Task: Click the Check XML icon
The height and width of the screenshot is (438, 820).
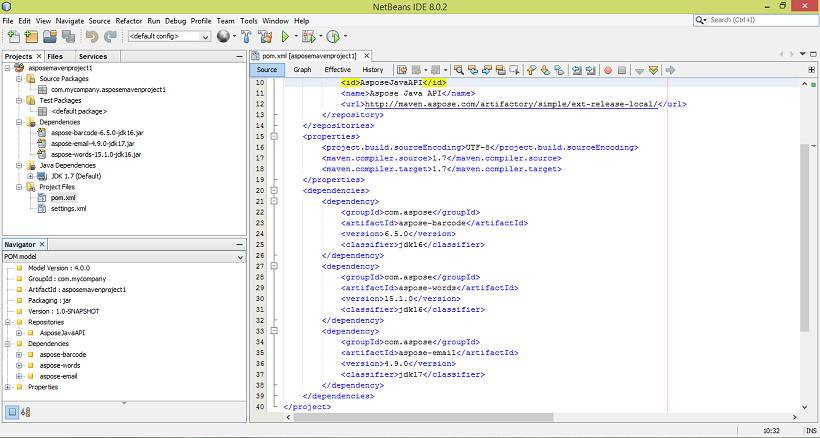Action: [639, 70]
